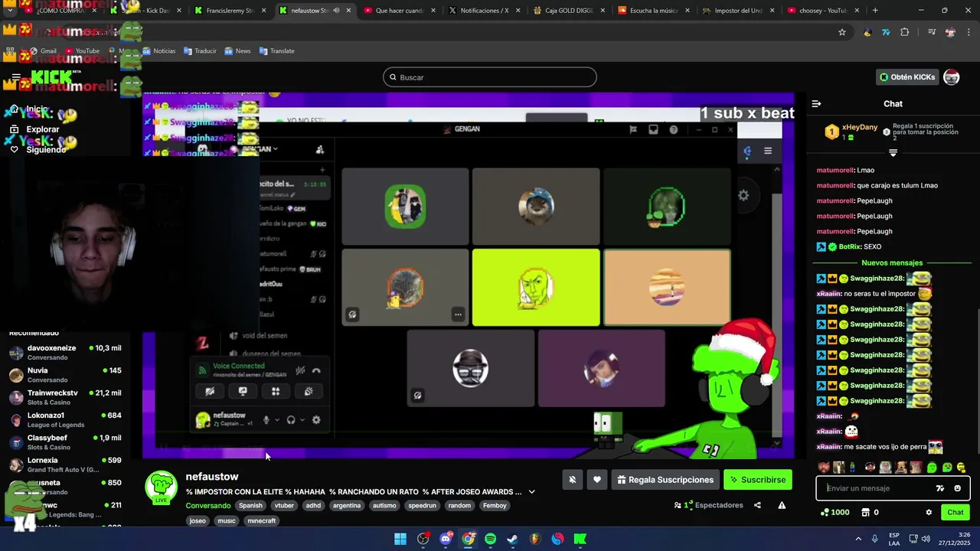This screenshot has width=980, height=551.
Task: Switch to Impostor del Und browser tab
Action: coord(738,11)
